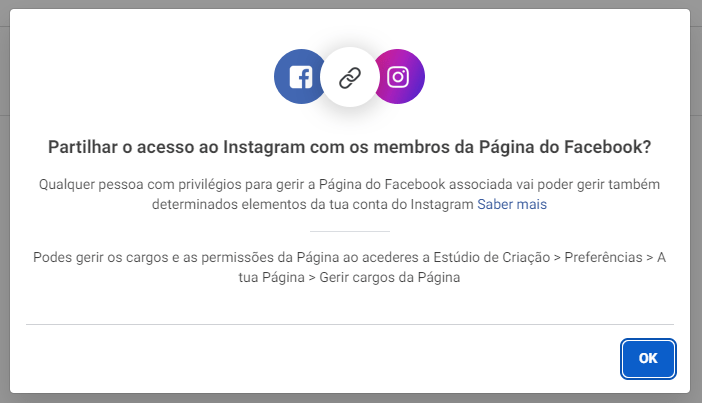Click the word Facebook in the heading

coord(605,147)
